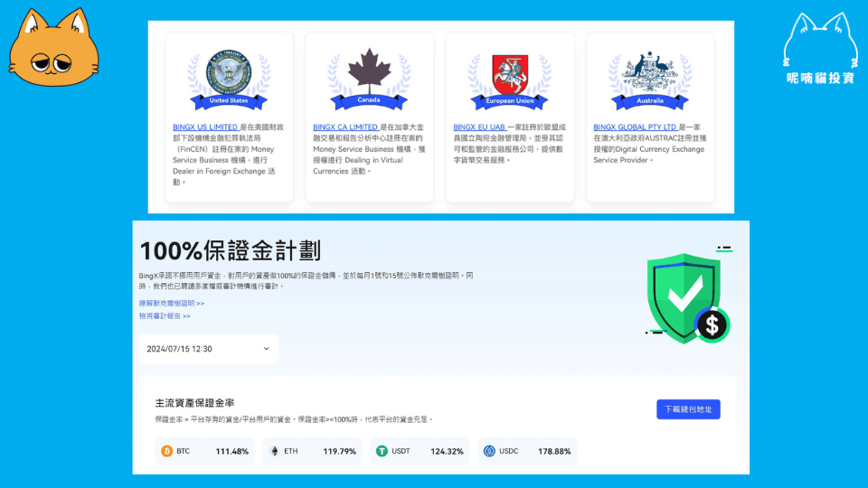The width and height of the screenshot is (868, 488).
Task: Click the USDC coin icon
Action: click(489, 451)
